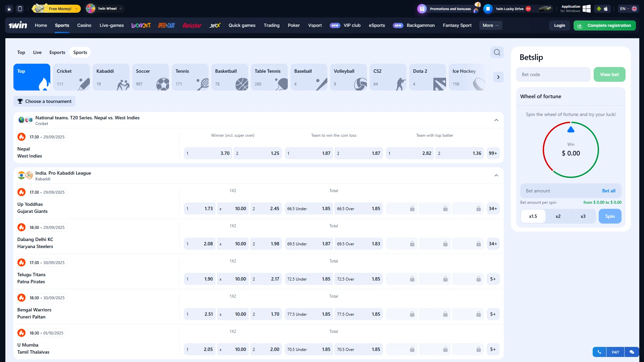Show more sports with right arrow
This screenshot has width=644, height=362.
click(x=498, y=77)
